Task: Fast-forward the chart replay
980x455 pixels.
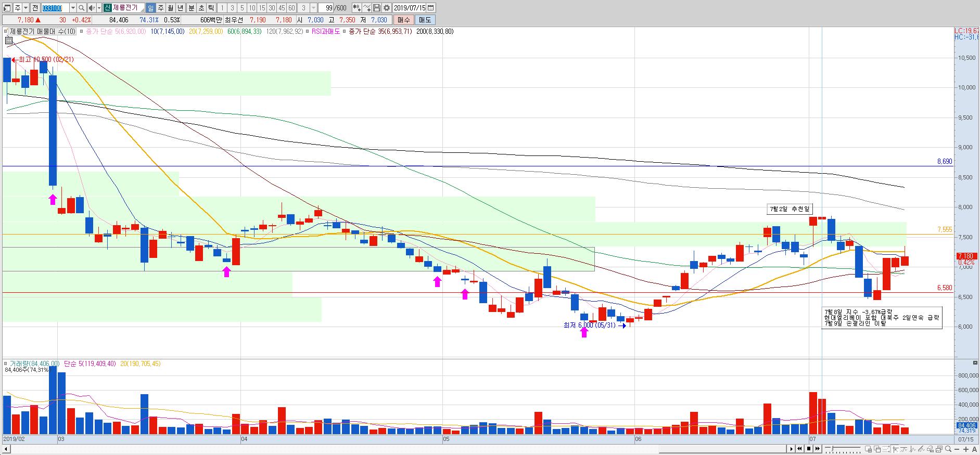Action: [818, 449]
